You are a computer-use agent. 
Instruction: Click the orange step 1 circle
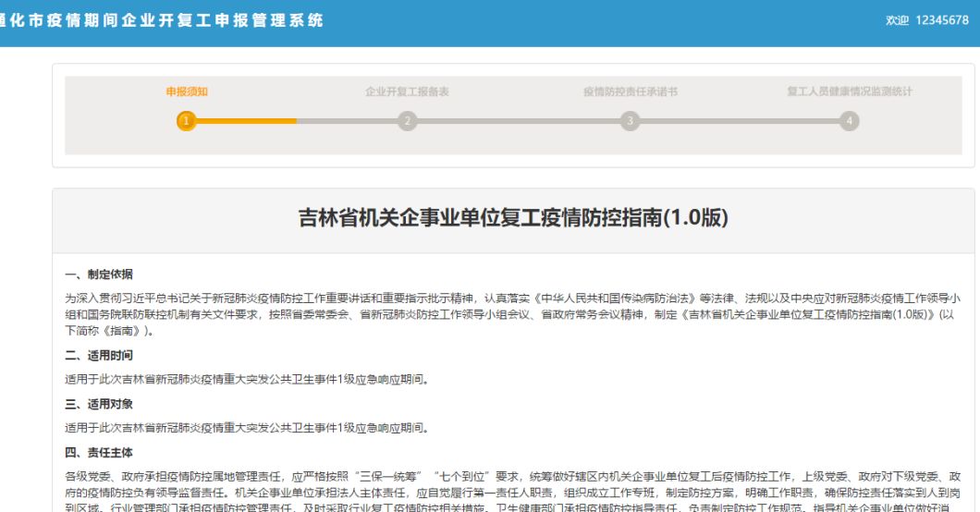(186, 120)
